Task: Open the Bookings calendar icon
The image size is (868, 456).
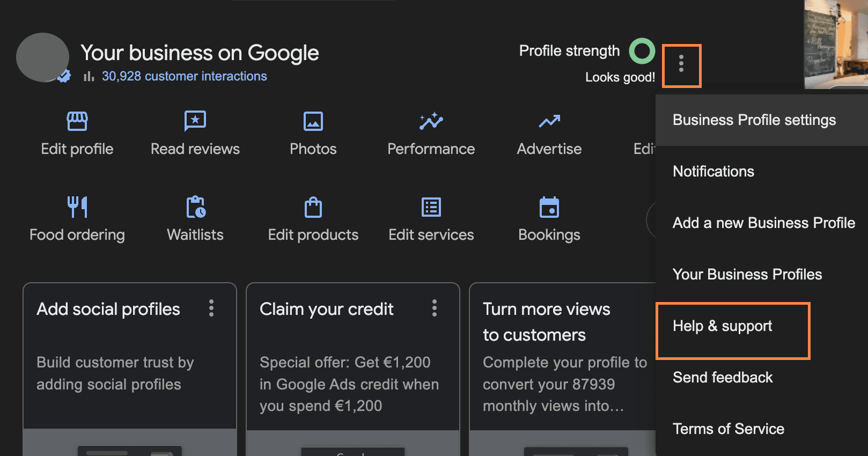Action: point(549,207)
